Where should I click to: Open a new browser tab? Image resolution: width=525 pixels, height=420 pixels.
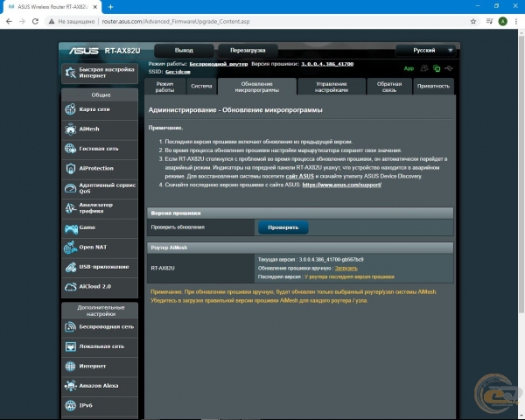[x=111, y=7]
